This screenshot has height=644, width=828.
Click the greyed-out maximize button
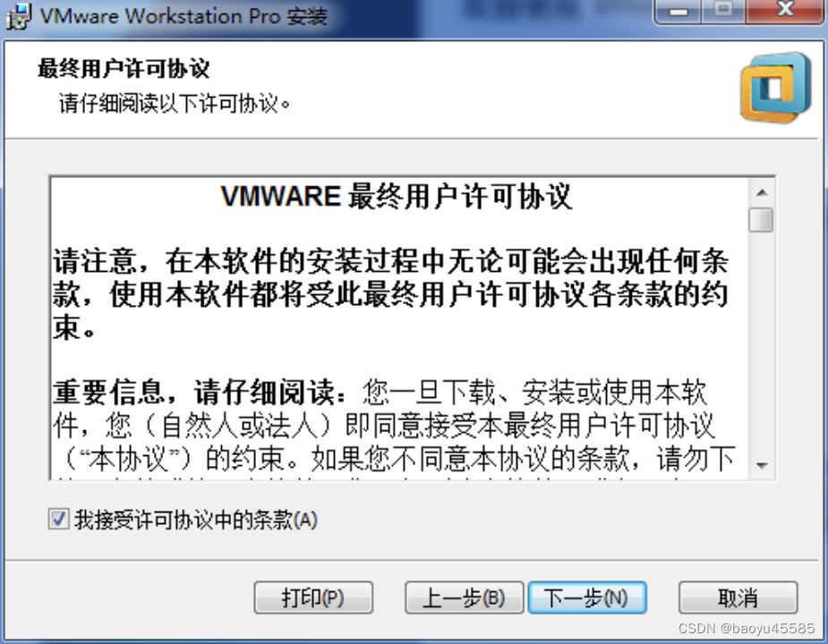[x=723, y=11]
